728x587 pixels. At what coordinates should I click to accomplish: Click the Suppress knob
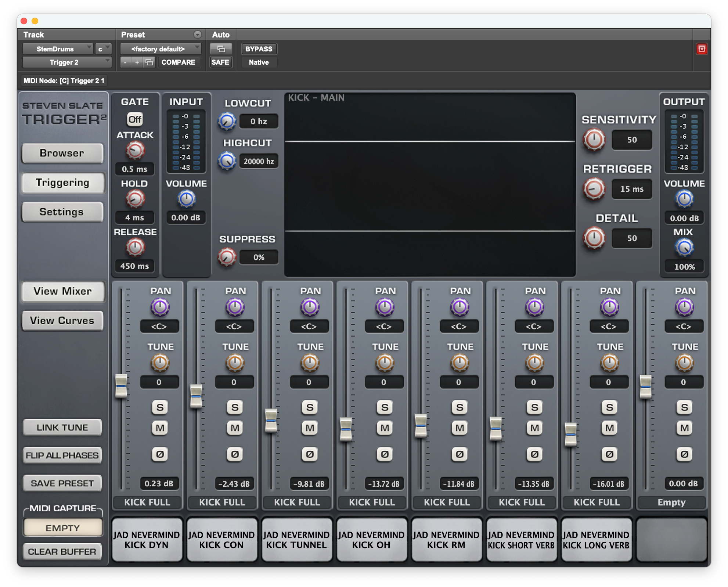[227, 257]
